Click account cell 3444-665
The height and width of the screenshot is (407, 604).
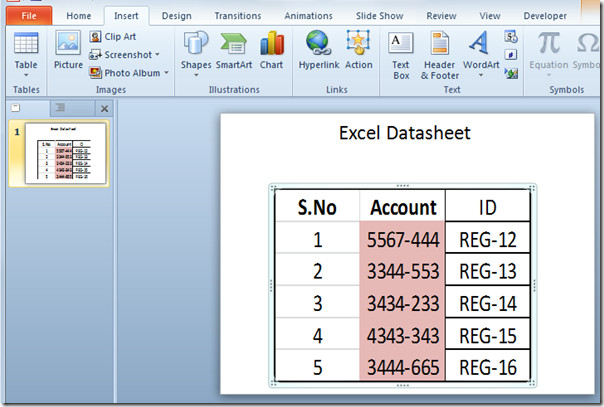click(x=403, y=366)
